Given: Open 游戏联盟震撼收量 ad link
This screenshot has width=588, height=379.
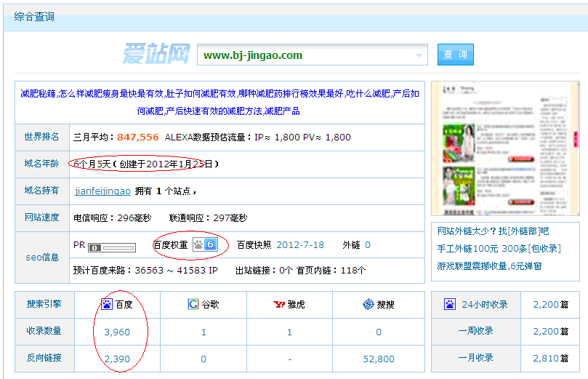Looking at the screenshot, I should pyautogui.click(x=488, y=266).
